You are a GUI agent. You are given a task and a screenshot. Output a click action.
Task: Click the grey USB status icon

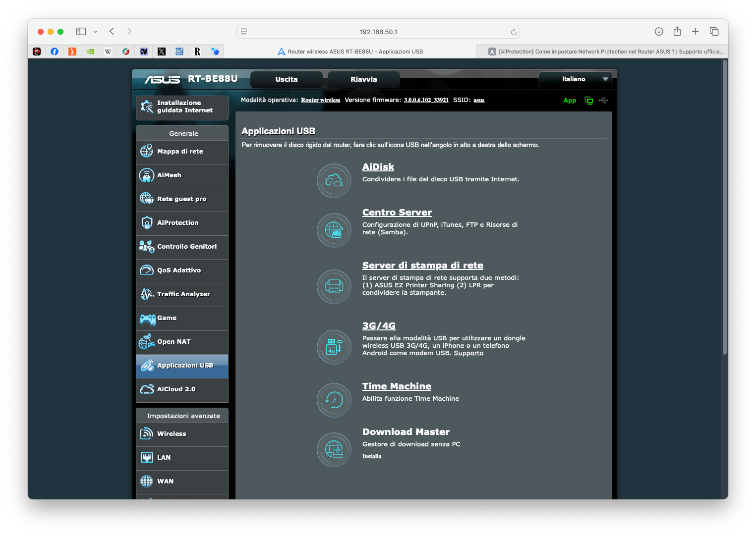point(603,101)
